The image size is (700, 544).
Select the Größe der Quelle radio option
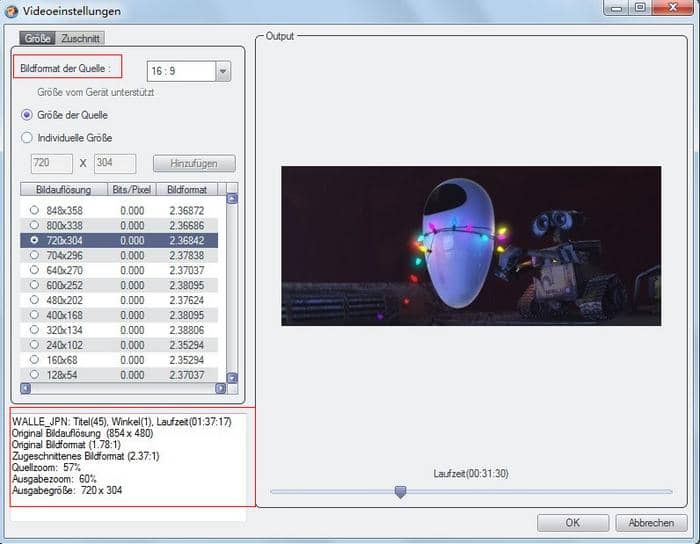pyautogui.click(x=27, y=115)
